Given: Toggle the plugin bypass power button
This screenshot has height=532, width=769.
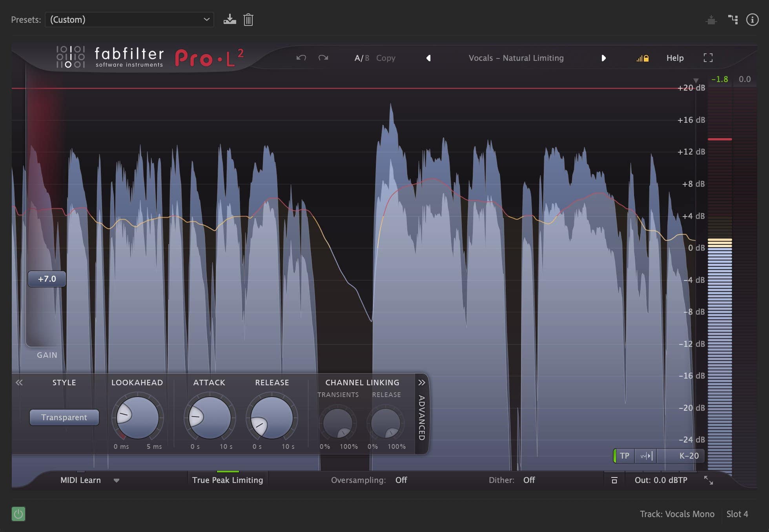Looking at the screenshot, I should pos(18,514).
